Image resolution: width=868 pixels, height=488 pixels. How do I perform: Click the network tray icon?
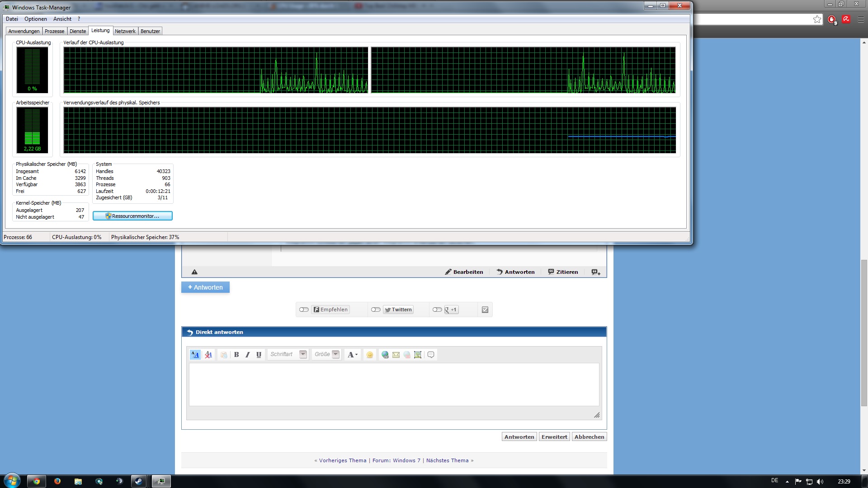(x=809, y=482)
